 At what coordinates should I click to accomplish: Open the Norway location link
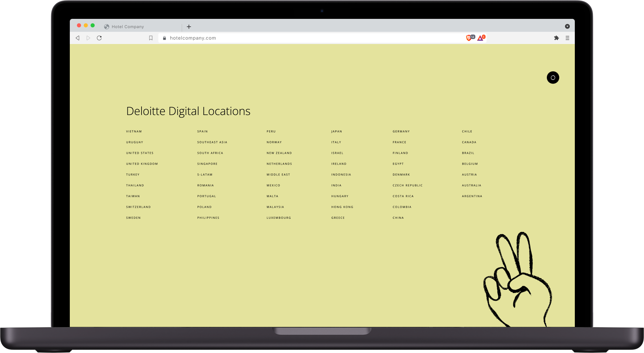[x=274, y=142]
